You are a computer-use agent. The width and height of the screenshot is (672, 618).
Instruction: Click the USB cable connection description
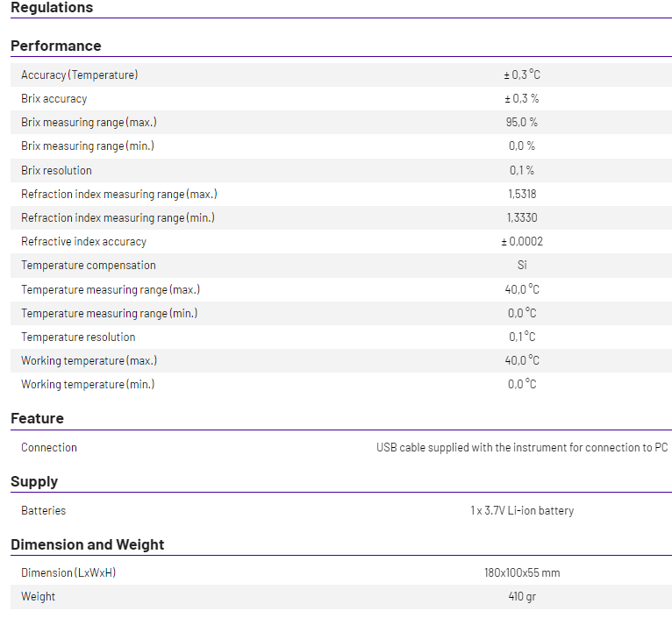(522, 448)
